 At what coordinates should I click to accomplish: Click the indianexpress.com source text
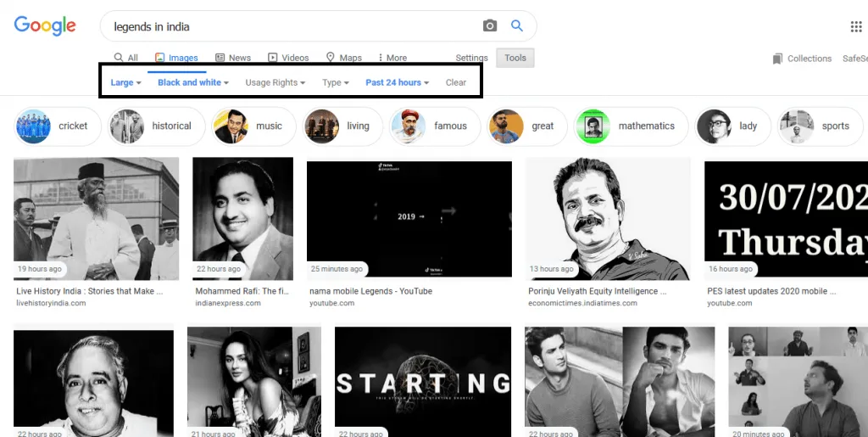pyautogui.click(x=227, y=303)
